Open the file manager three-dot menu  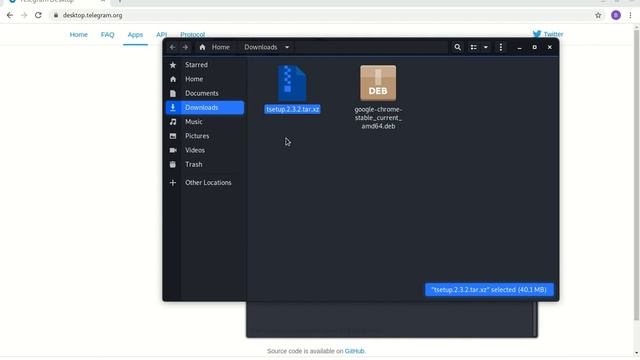pos(501,47)
